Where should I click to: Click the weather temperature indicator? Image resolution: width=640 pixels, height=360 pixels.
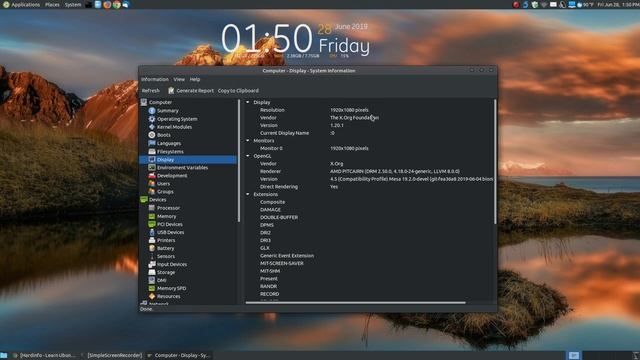tap(585, 4)
